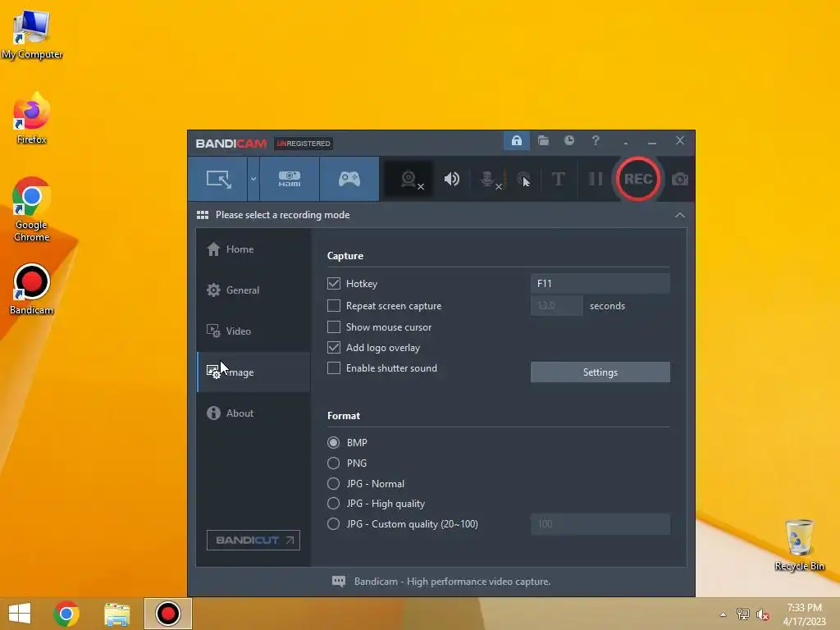
Task: Open help question mark icon
Action: [596, 140]
